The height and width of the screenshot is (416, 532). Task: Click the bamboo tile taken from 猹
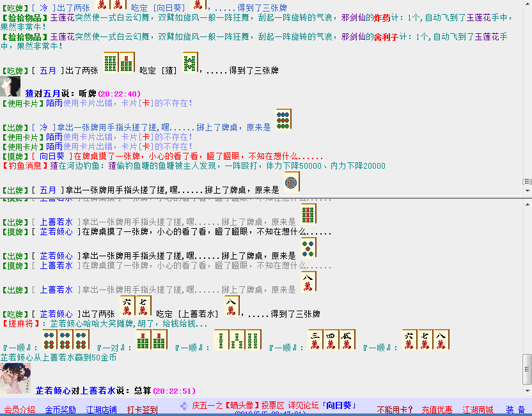point(190,63)
